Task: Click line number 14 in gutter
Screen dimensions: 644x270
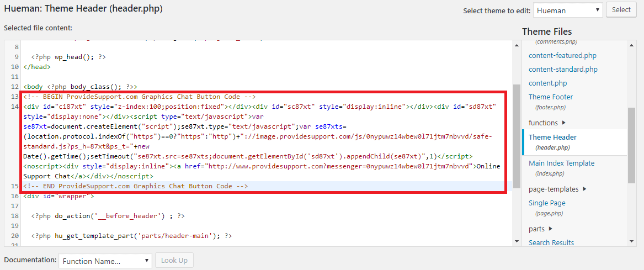Action: [15, 107]
